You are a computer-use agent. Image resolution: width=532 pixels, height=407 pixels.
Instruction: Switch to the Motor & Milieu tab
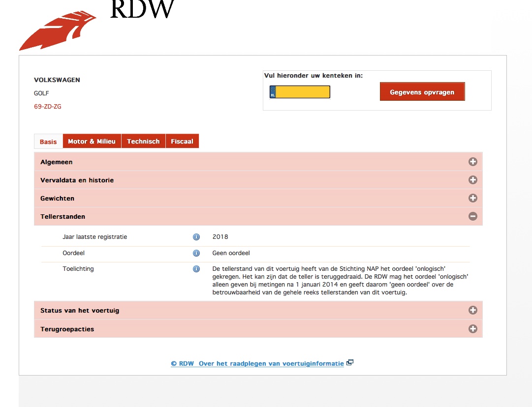point(92,141)
